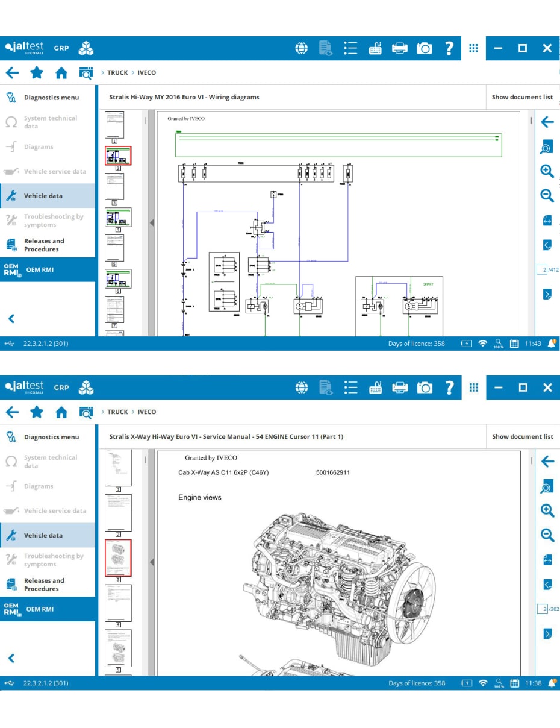The height and width of the screenshot is (728, 560).
Task: Click globe icon in Service Manual window
Action: click(x=302, y=388)
